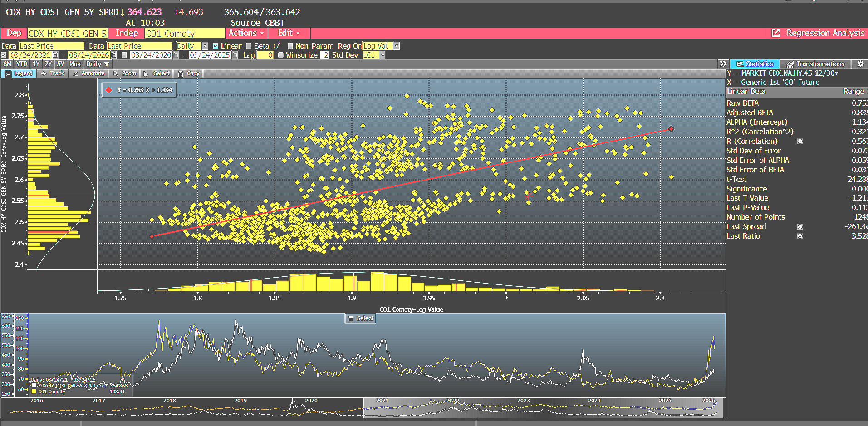Open calendar picker for 03/24/2020 date
Screen dimensions: 868x426
point(176,55)
